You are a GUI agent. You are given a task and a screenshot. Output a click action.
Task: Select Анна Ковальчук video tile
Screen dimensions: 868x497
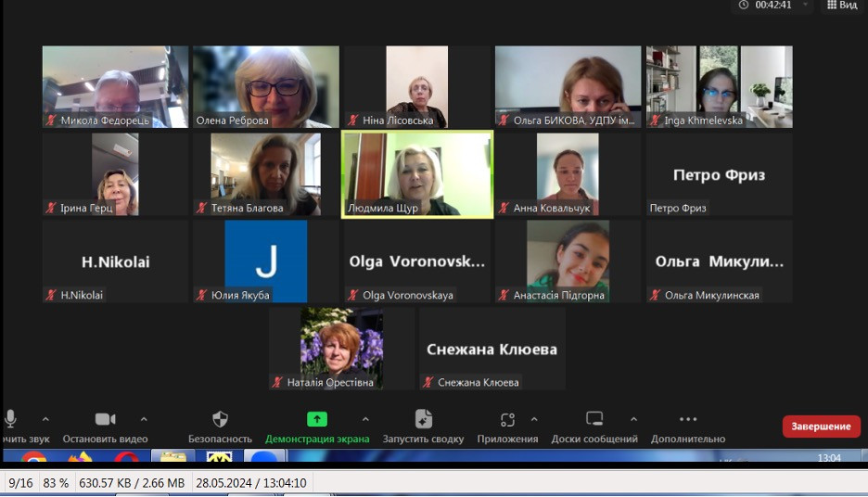(x=568, y=174)
